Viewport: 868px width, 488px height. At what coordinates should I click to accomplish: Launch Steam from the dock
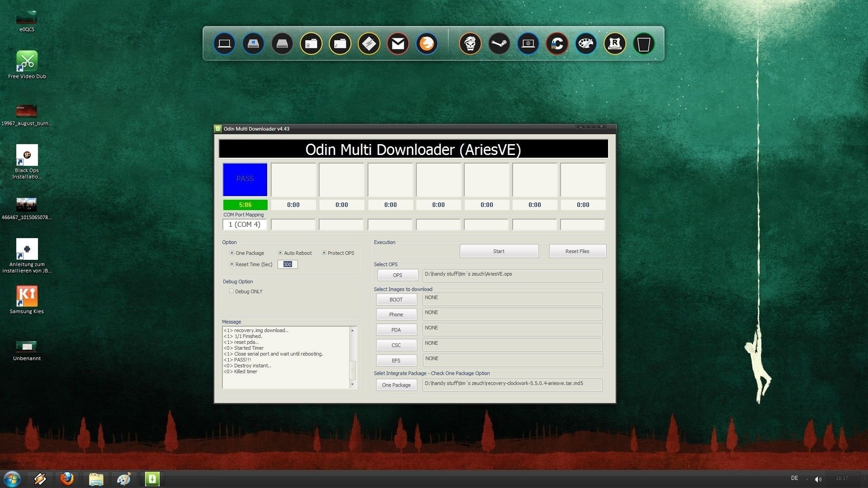pyautogui.click(x=499, y=44)
